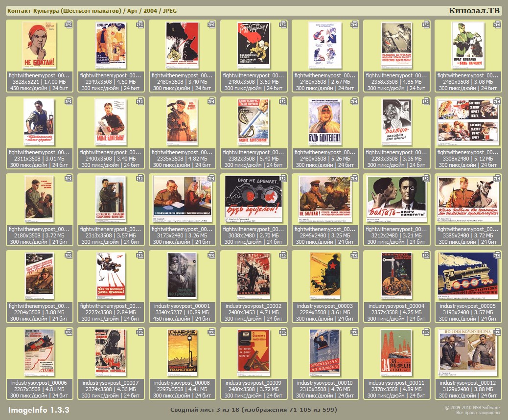Click the JPG badge on industrysovpost_00003
508x420 pixels.
click(354, 256)
